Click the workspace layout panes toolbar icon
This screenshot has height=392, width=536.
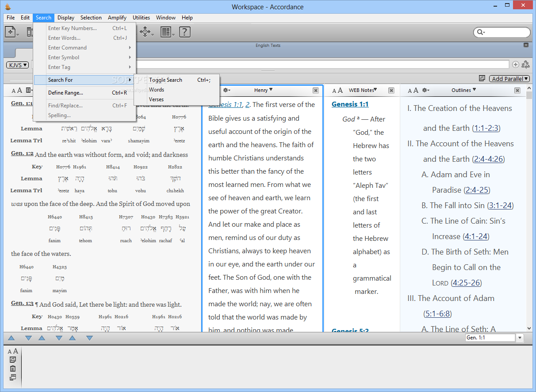166,32
